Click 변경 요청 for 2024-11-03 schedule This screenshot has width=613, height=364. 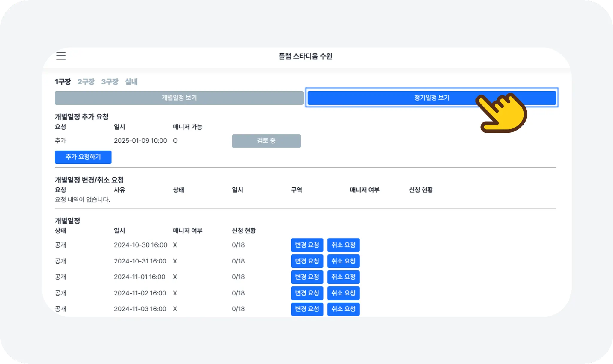pyautogui.click(x=307, y=309)
